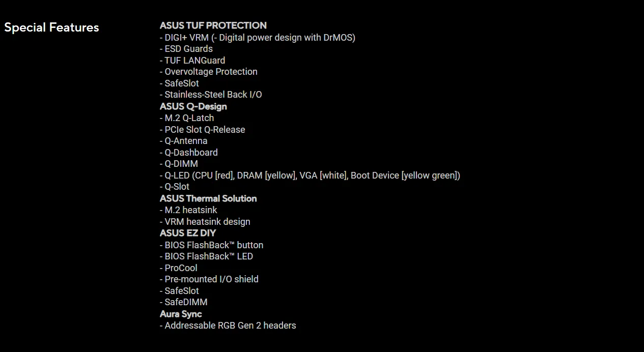644x352 pixels.
Task: Select the ESD Guards list entry
Action: pyautogui.click(x=186, y=49)
